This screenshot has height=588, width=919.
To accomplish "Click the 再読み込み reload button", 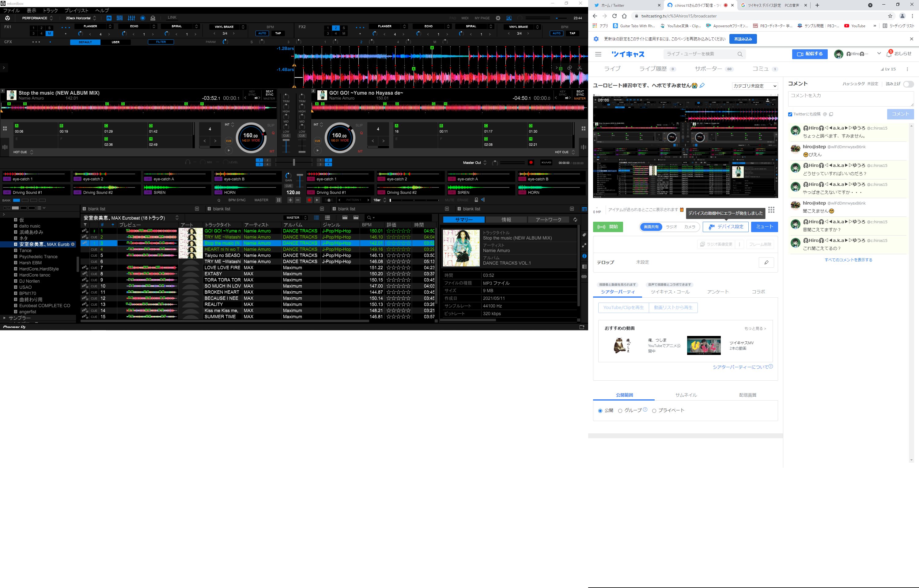I will [x=743, y=39].
